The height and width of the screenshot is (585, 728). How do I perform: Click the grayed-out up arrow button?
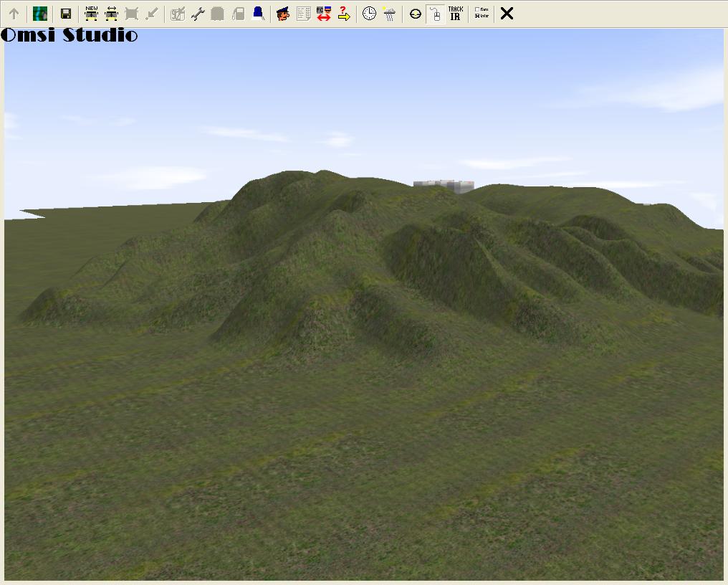(14, 14)
